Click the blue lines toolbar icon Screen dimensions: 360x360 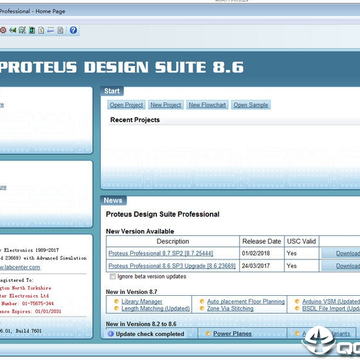[50, 30]
